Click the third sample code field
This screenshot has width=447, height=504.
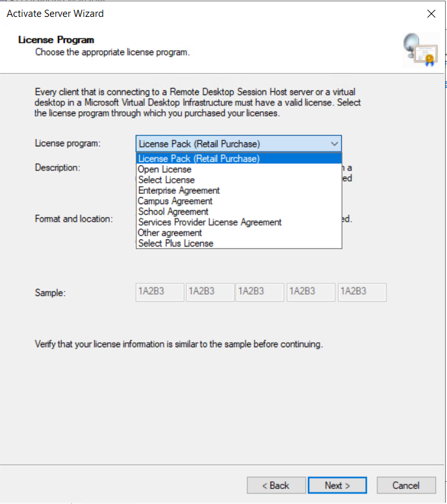coord(260,292)
